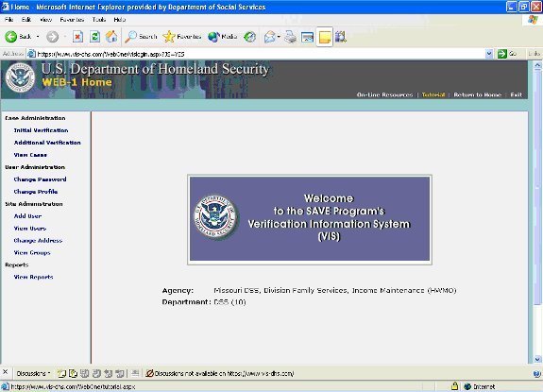Click the page's vertical scrollbar down arrow

click(537, 359)
